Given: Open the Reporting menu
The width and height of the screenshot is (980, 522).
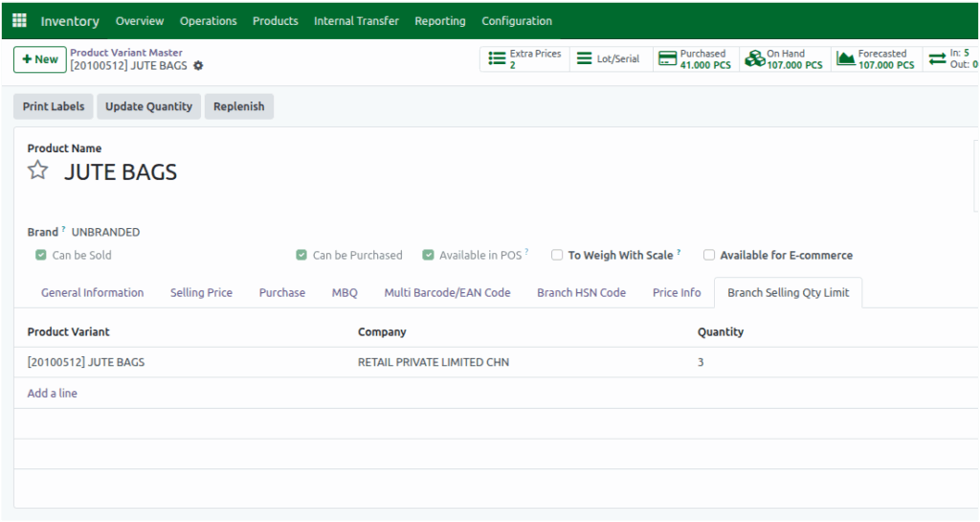Looking at the screenshot, I should coord(440,21).
